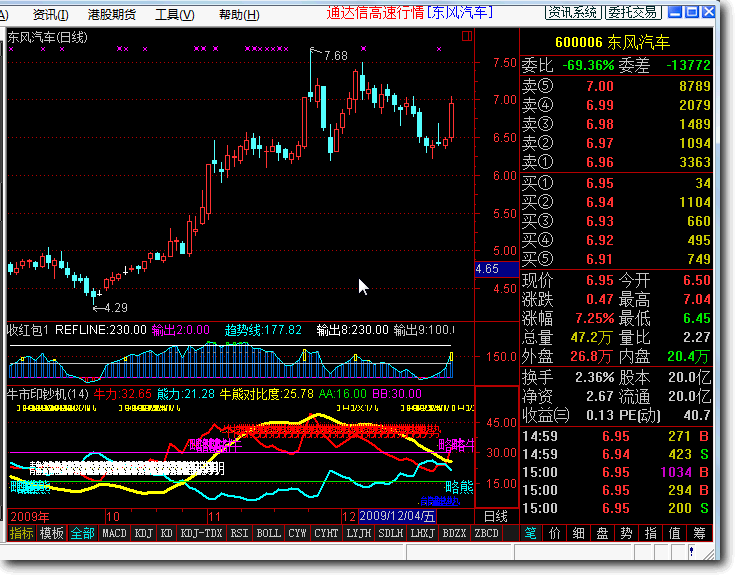
Task: Switch to the MACD indicator
Action: coord(115,533)
